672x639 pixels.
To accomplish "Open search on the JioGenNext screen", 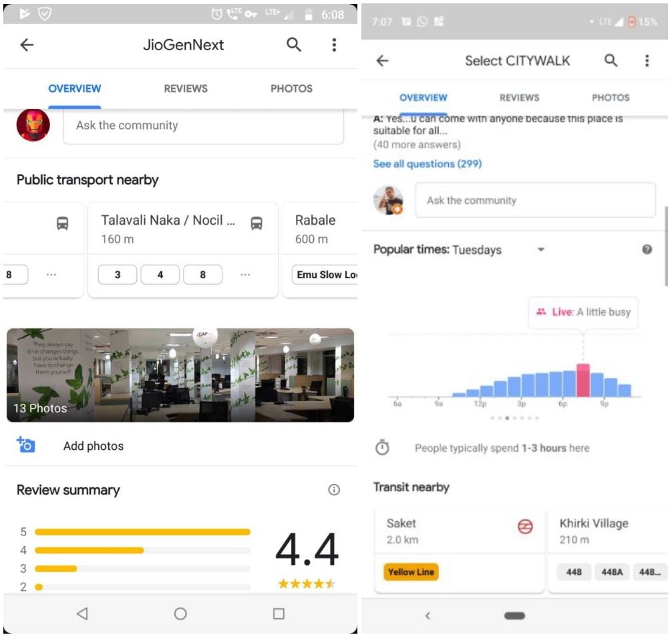I will click(x=293, y=45).
